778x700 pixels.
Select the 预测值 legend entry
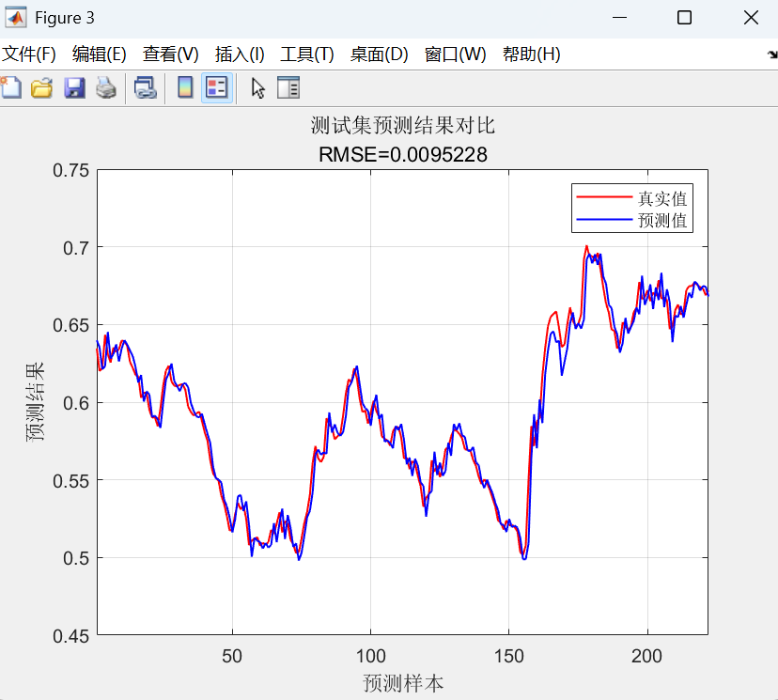point(662,220)
